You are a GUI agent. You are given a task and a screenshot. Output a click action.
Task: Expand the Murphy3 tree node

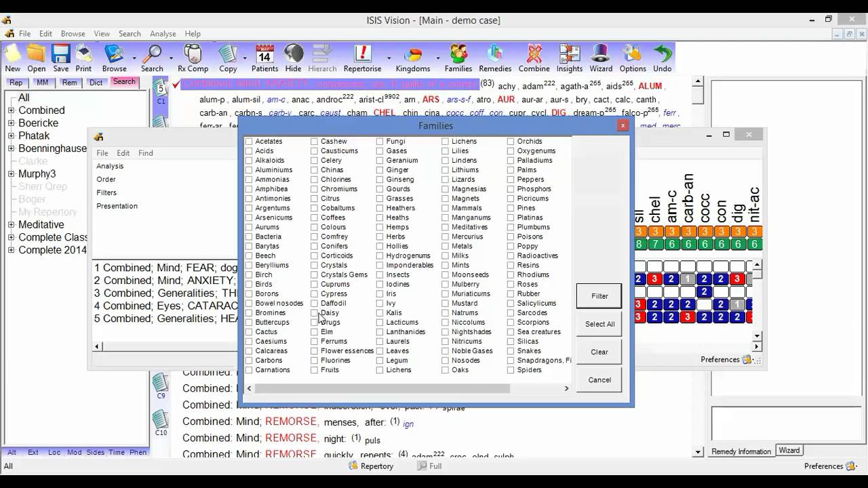coord(11,174)
